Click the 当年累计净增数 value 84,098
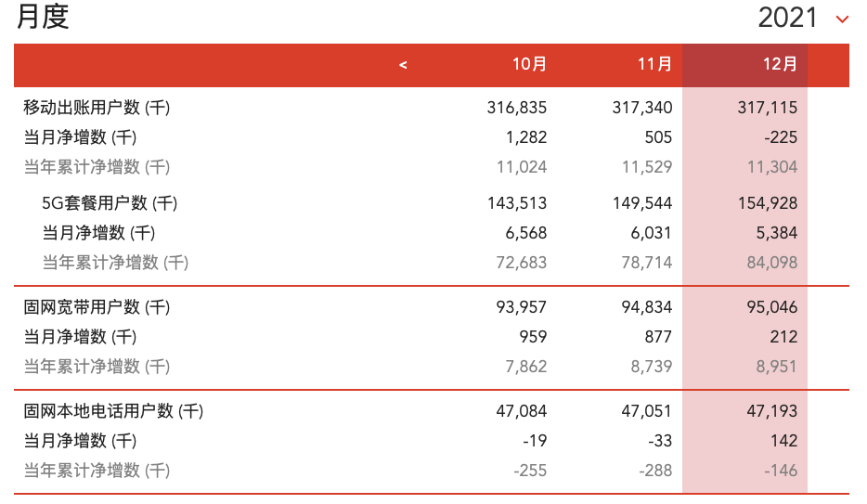This screenshot has width=867, height=504. pos(771,263)
